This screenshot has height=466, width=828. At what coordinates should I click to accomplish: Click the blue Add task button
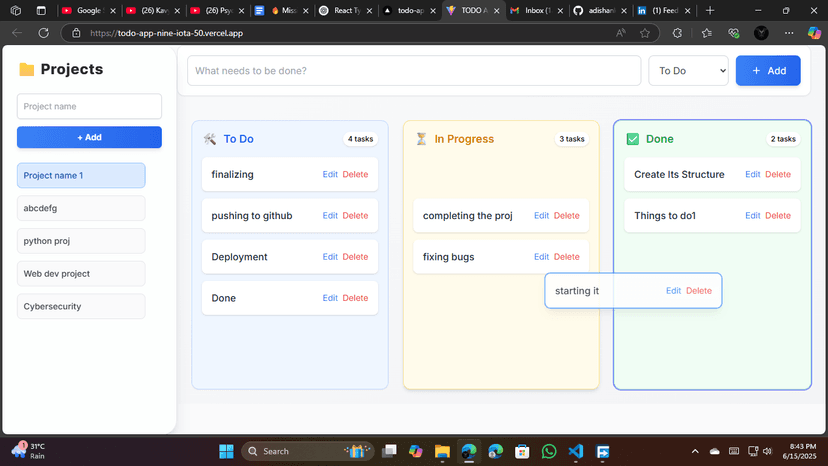pyautogui.click(x=768, y=71)
